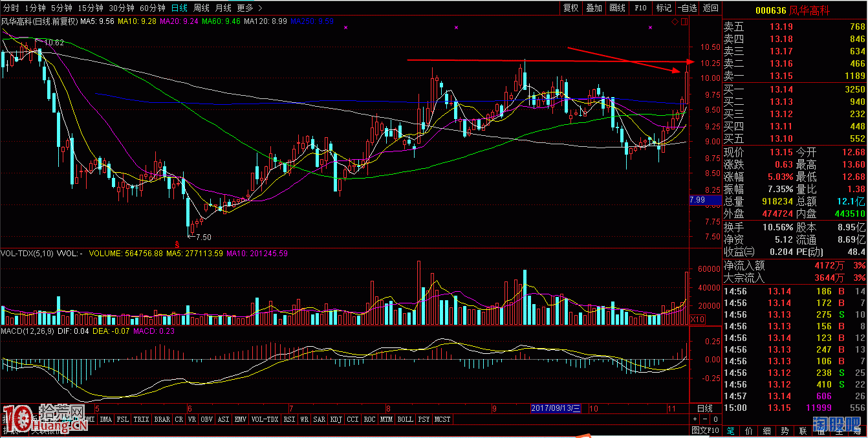Screen dimensions: 868x438
Task: Switch to the 细 detail tab
Action: 767,430
